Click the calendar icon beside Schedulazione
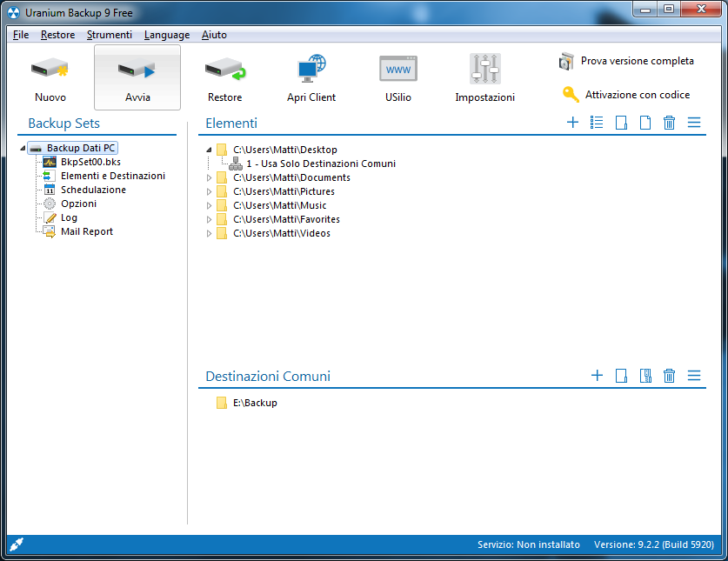 click(50, 190)
